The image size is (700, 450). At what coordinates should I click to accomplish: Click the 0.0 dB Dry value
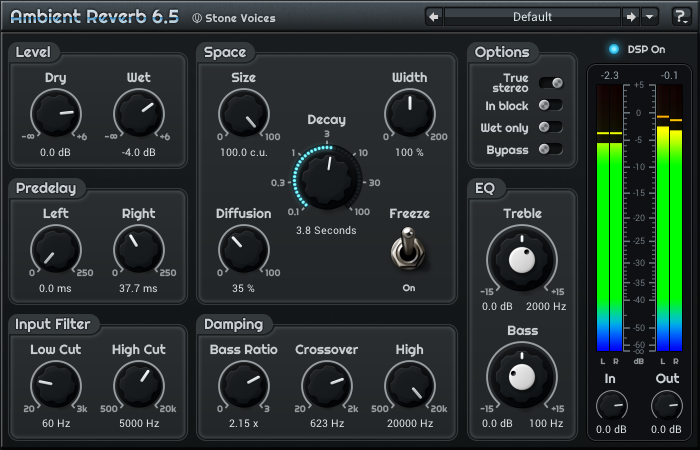pyautogui.click(x=55, y=153)
